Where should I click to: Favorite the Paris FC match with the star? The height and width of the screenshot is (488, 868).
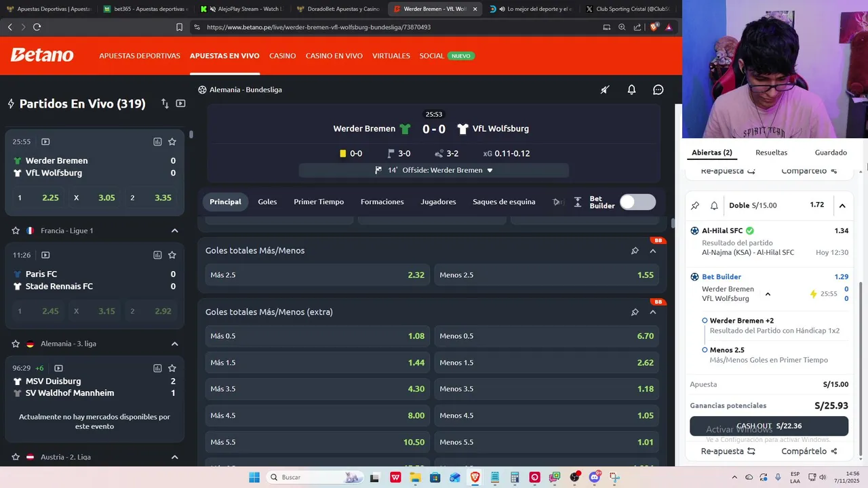[172, 255]
